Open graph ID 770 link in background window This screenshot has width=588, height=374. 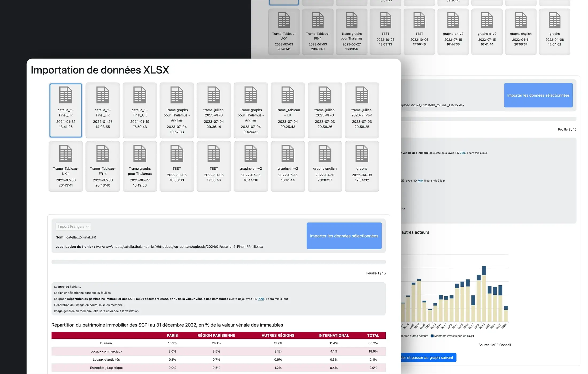point(462,153)
